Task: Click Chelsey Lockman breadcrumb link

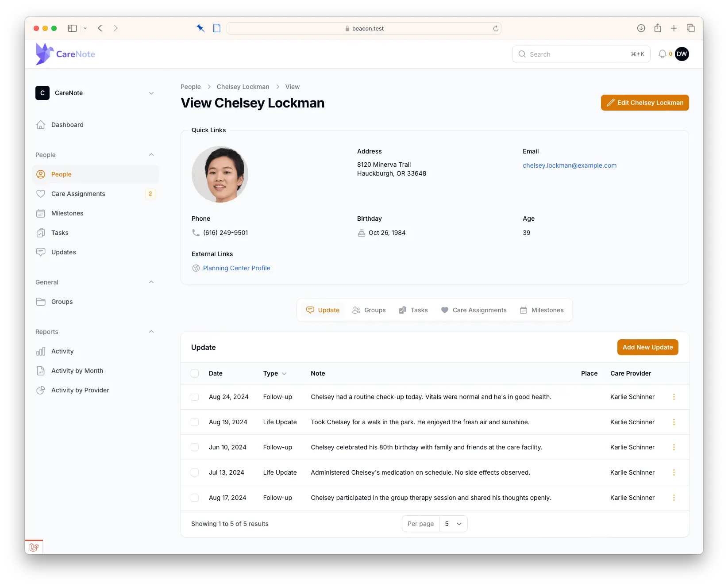Action: [243, 87]
